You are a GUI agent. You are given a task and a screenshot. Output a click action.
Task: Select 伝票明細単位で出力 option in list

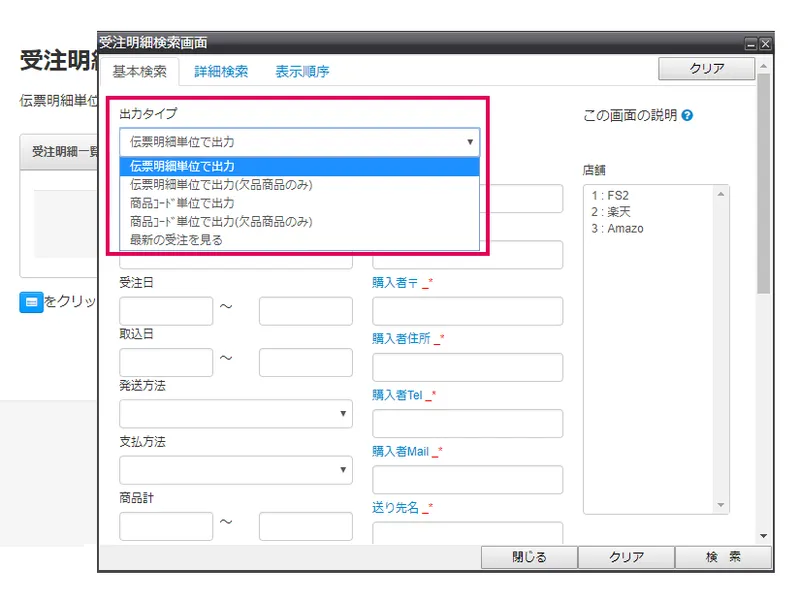299,166
